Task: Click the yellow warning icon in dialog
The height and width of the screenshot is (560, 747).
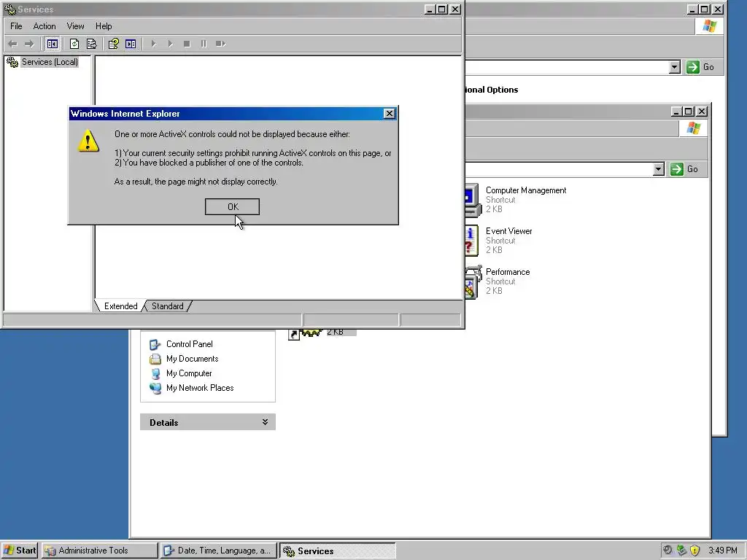Action: pyautogui.click(x=88, y=141)
